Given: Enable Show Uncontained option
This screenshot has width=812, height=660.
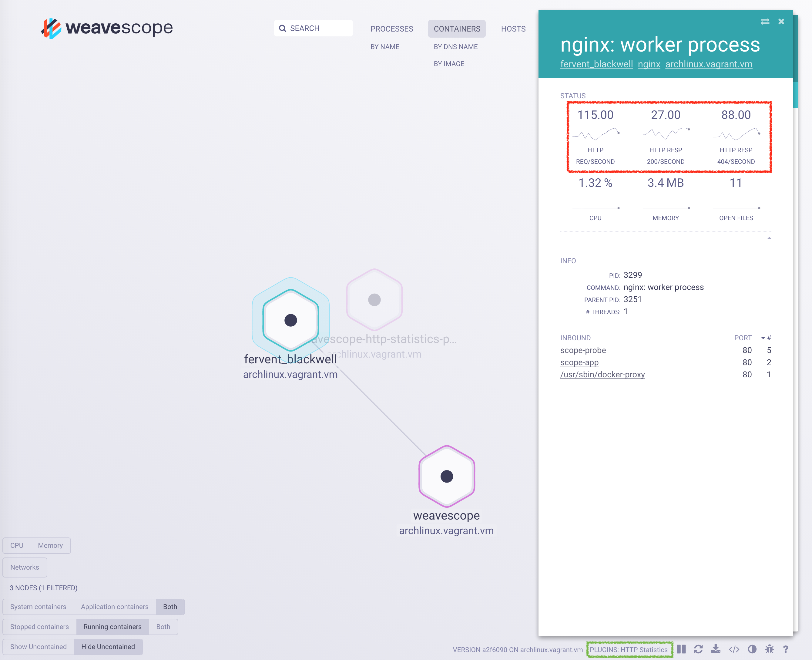Looking at the screenshot, I should 39,647.
